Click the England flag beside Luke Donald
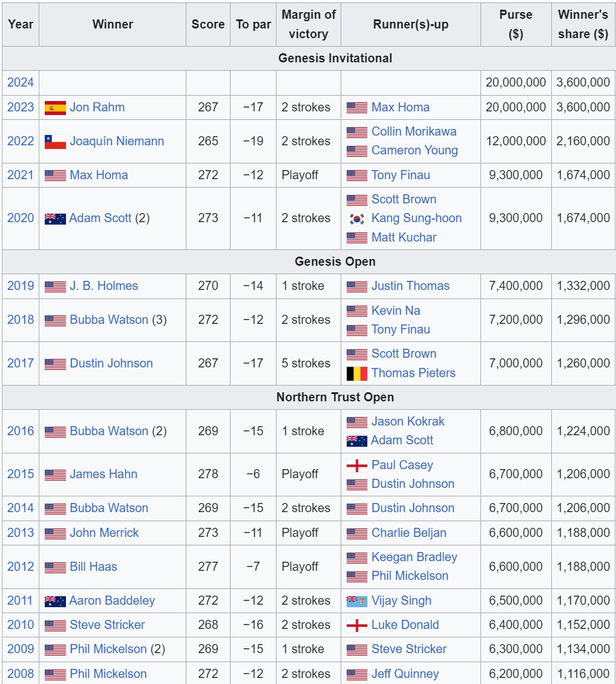 [x=356, y=625]
